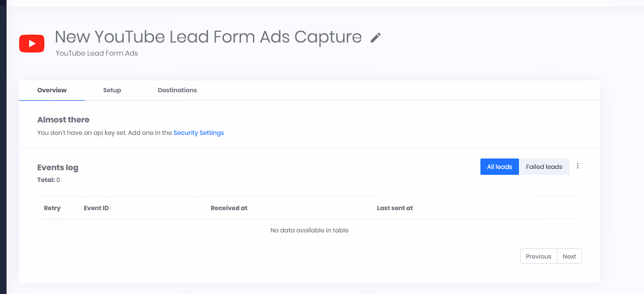Click the 'Almost there' heading
Screen dimensions: 644x294
pos(63,120)
